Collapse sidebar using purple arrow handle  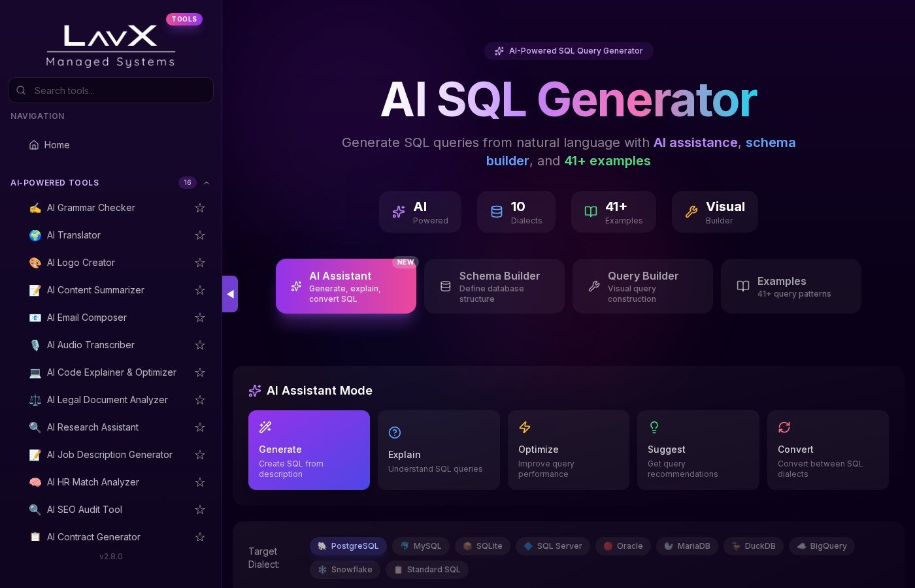230,294
